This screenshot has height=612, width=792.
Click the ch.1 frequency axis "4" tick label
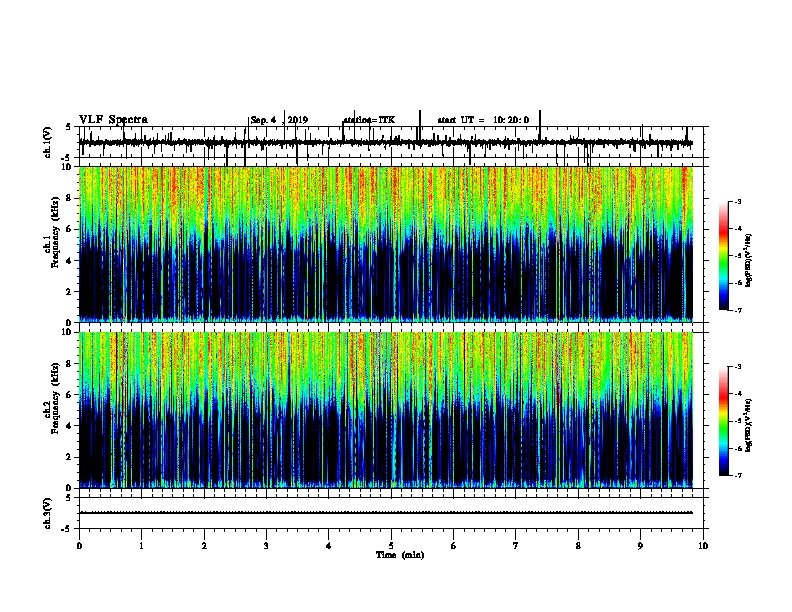(x=69, y=261)
